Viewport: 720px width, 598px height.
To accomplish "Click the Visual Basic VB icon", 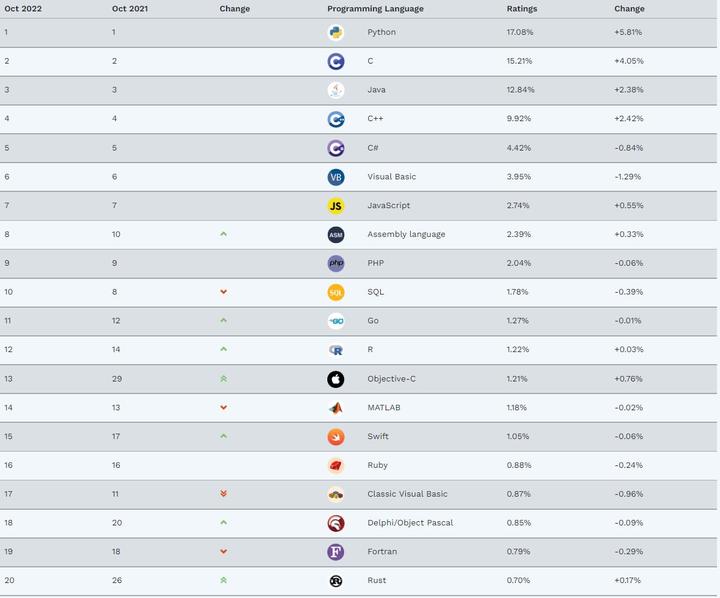I will coord(336,177).
